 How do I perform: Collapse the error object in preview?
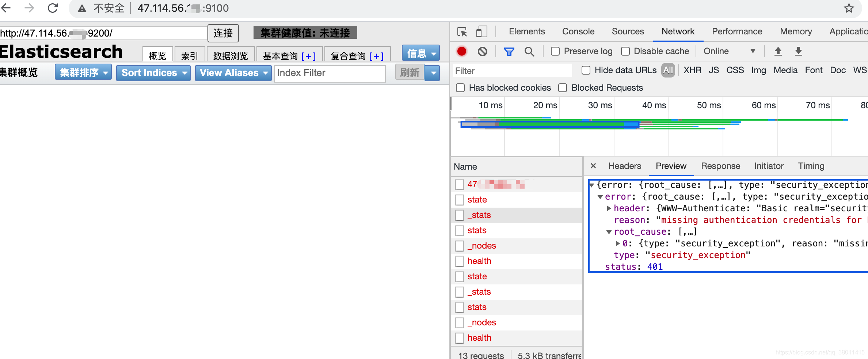[x=600, y=197]
